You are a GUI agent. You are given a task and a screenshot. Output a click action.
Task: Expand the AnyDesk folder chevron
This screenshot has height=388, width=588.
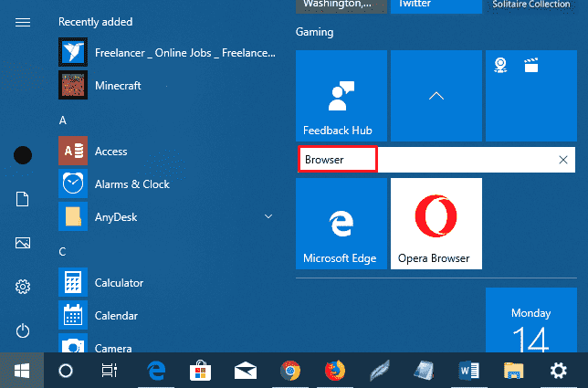pos(268,216)
